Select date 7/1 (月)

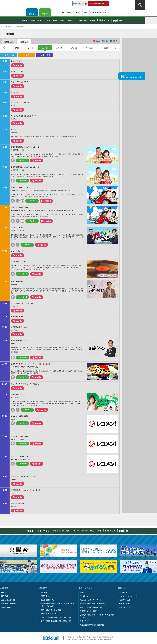(15, 48)
